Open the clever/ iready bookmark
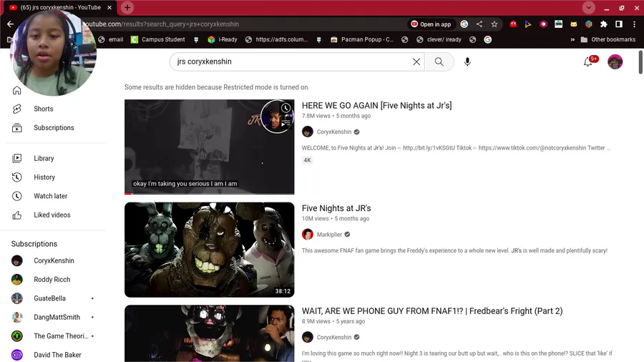Image resolution: width=644 pixels, height=362 pixels. pyautogui.click(x=439, y=40)
